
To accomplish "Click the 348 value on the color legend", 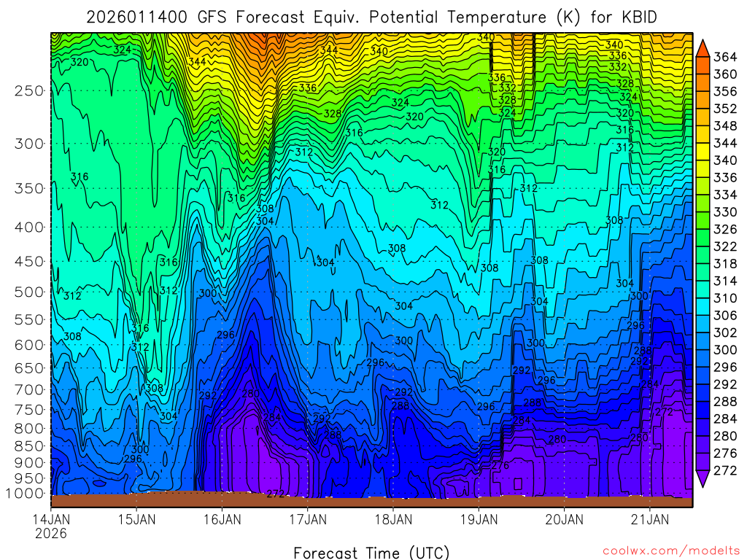I will (725, 125).
